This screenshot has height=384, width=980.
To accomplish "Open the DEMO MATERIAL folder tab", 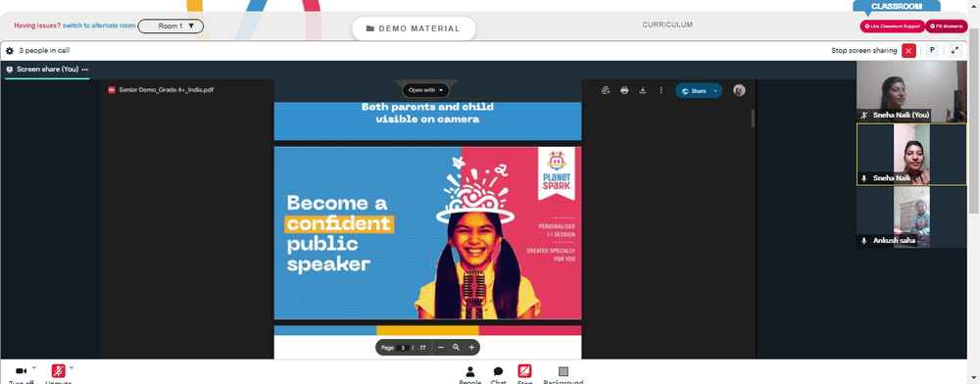I will coord(414,28).
